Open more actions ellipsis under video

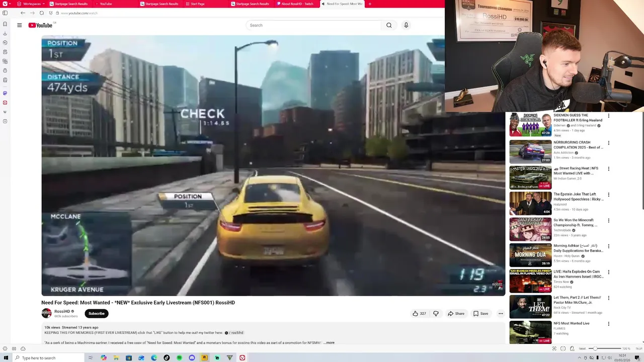click(501, 313)
